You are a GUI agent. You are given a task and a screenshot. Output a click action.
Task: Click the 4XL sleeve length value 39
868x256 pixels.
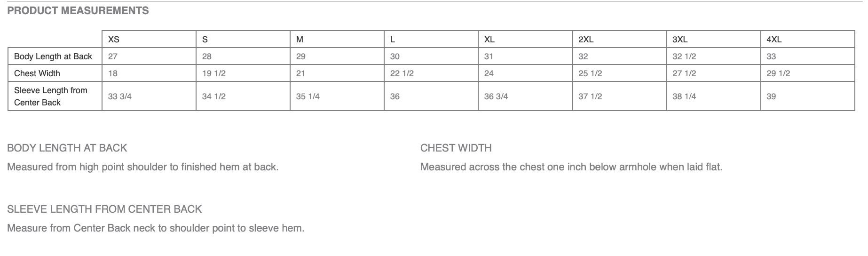pos(771,96)
